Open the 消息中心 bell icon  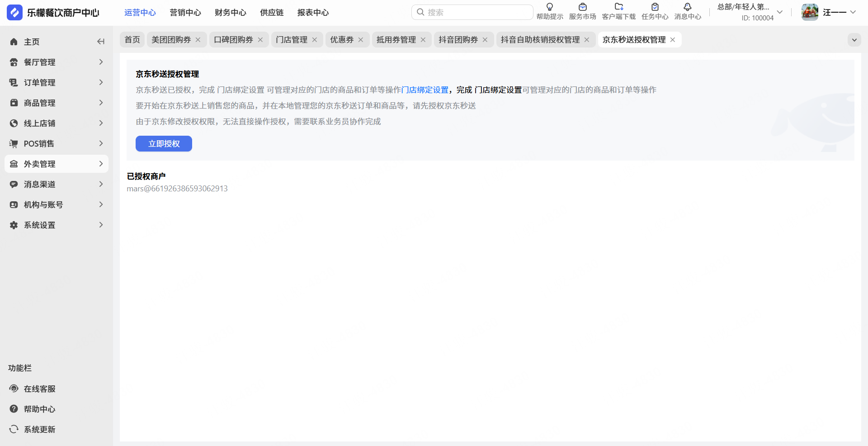688,7
